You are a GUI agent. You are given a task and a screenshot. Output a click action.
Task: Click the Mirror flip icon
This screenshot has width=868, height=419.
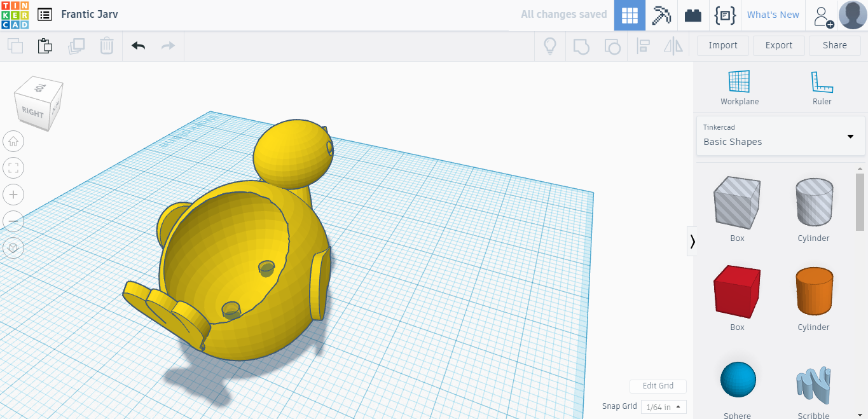673,46
